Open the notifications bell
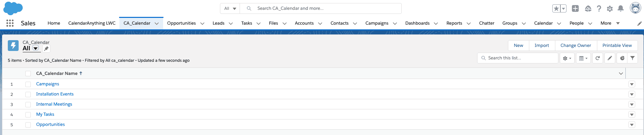 click(x=621, y=9)
